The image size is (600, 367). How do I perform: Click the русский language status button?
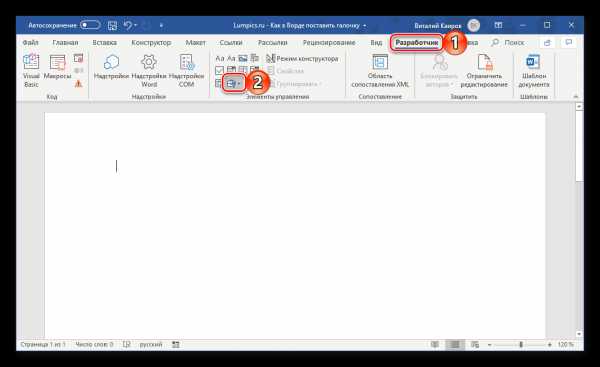click(x=151, y=344)
